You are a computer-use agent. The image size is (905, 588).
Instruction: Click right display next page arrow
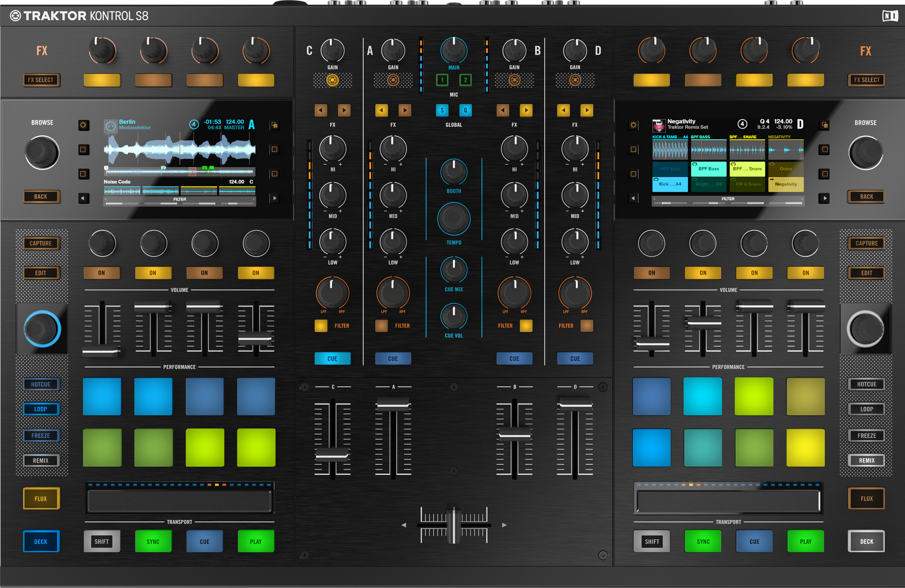click(x=824, y=198)
